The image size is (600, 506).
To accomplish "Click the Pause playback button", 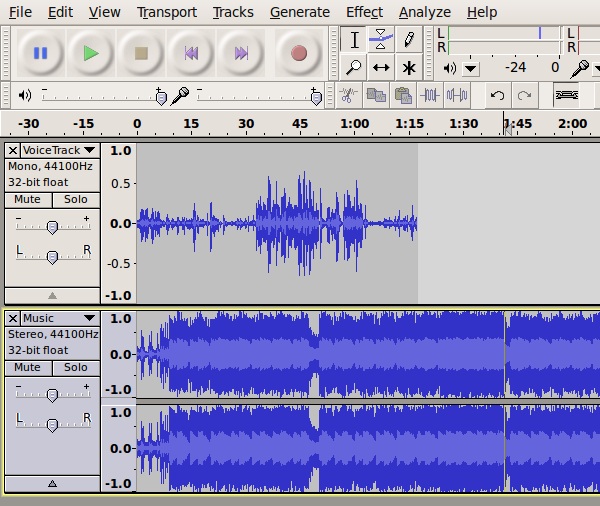I will click(41, 53).
